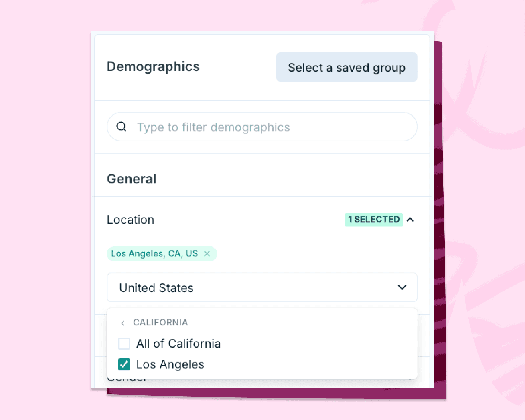Click the checkmark inside the Los Angeles checkbox
Image resolution: width=525 pixels, height=420 pixels.
[x=124, y=364]
